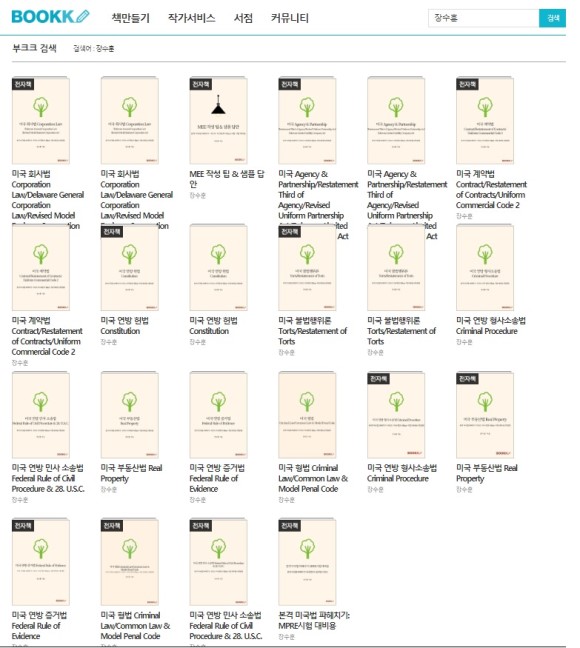Open 미국 불법행위론 cover with 전자책 badge
The image size is (580, 648).
[308, 267]
